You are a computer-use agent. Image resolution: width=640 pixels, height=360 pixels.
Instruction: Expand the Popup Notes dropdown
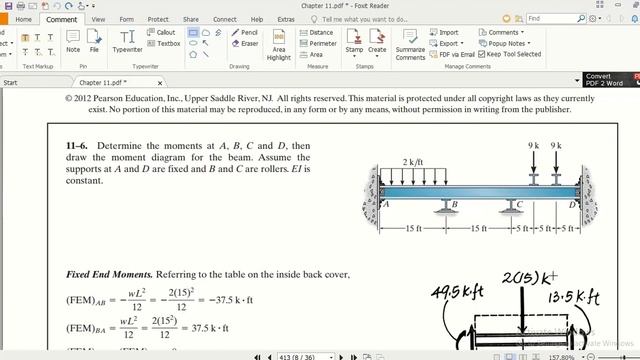coord(529,43)
